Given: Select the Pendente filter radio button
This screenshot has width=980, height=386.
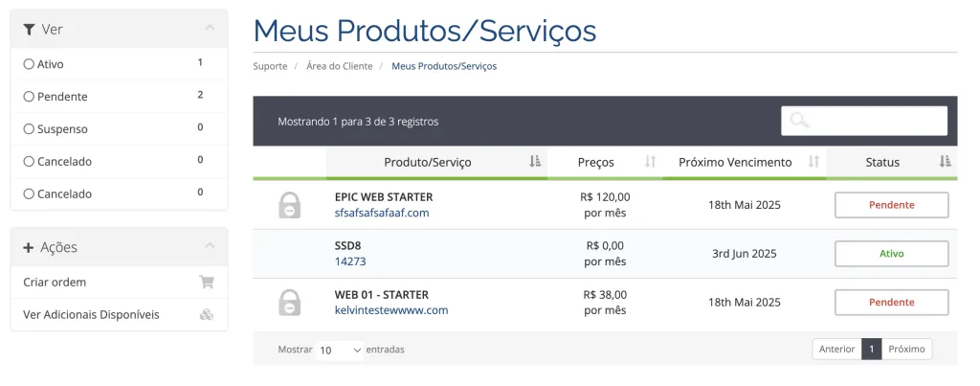Looking at the screenshot, I should tap(28, 97).
